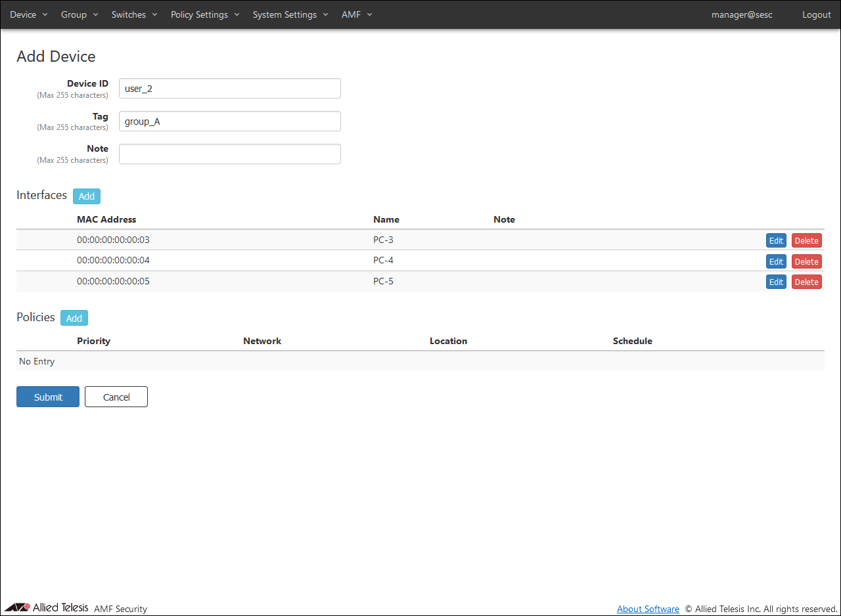Edit the PC-3 interface row
Image resolution: width=841 pixels, height=616 pixels.
(x=776, y=241)
